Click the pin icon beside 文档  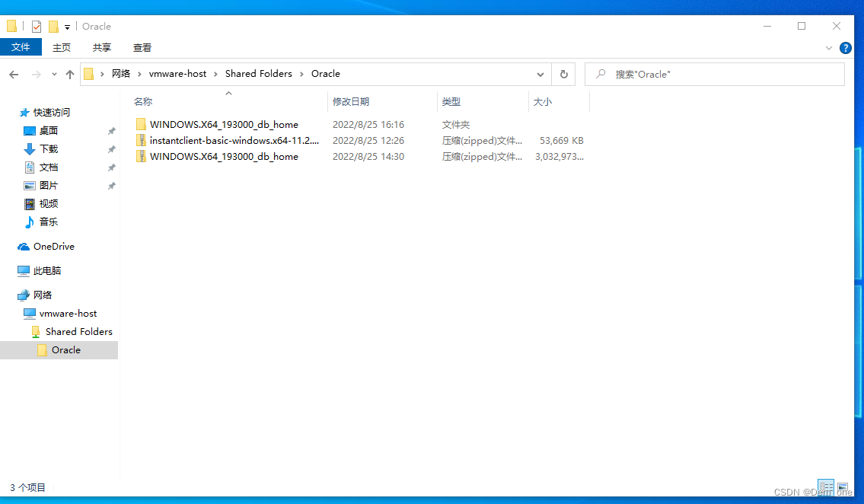tap(111, 167)
